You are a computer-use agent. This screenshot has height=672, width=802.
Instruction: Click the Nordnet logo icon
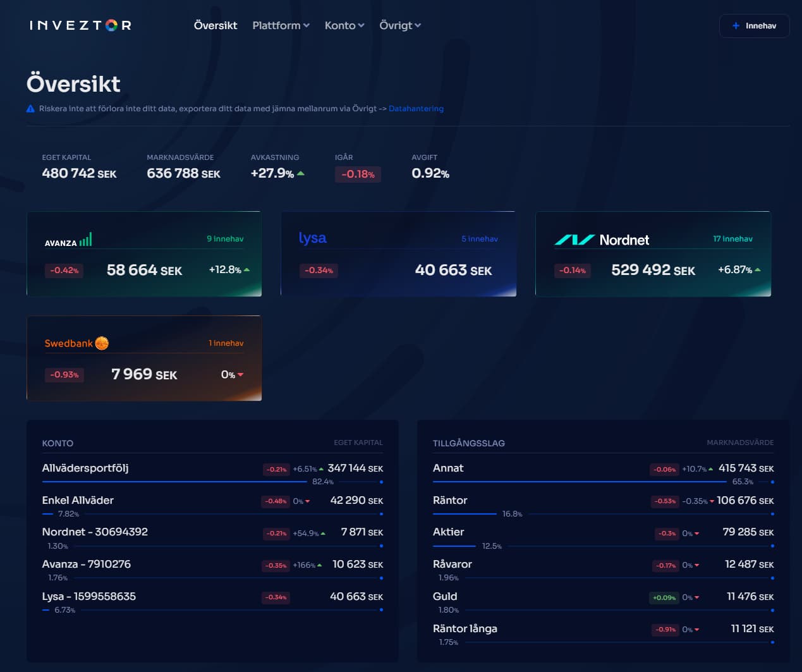coord(574,240)
